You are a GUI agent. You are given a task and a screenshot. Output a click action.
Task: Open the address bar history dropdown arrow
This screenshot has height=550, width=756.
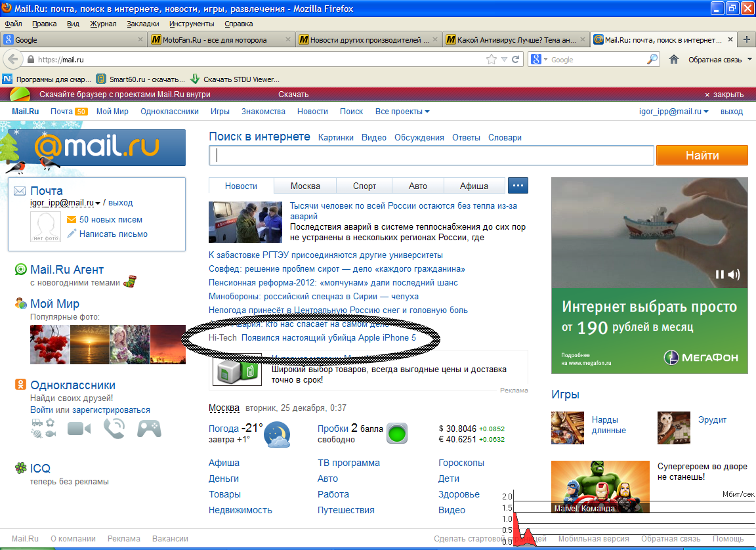[504, 59]
